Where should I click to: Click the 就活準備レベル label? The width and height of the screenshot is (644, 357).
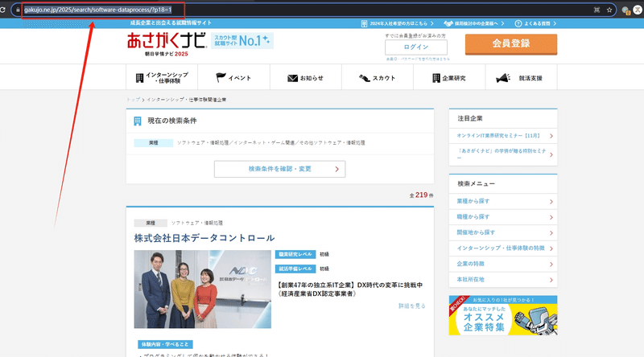point(295,269)
